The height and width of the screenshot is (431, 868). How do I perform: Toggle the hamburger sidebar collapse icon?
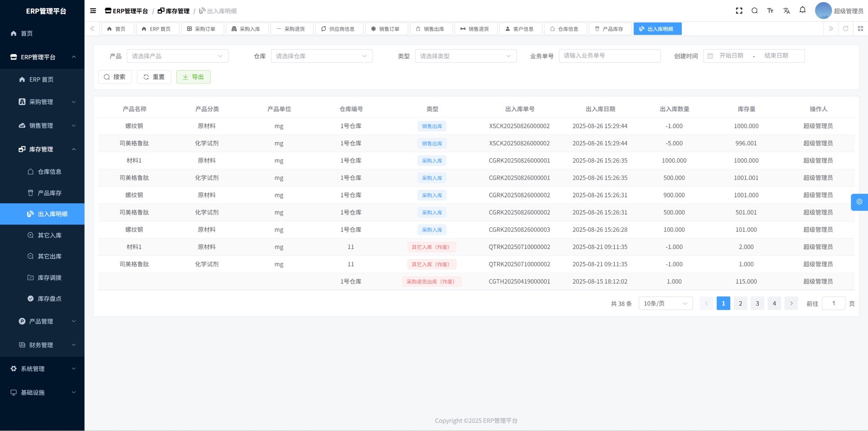click(x=93, y=11)
